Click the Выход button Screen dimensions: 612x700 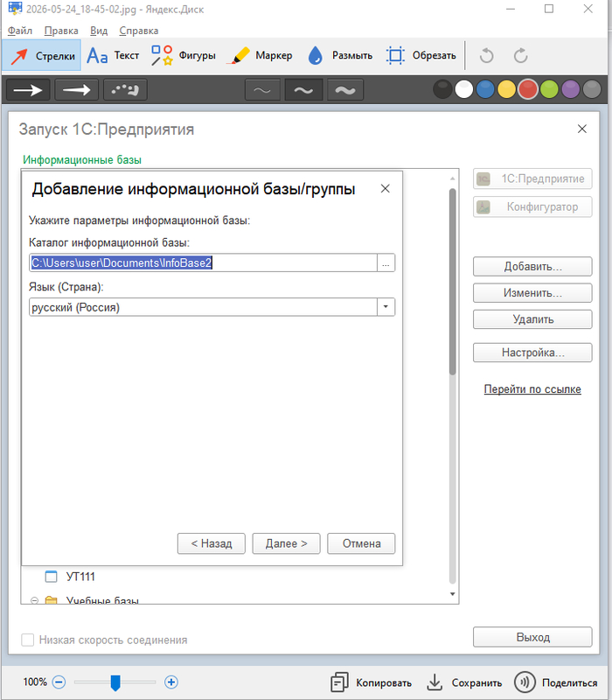point(532,637)
